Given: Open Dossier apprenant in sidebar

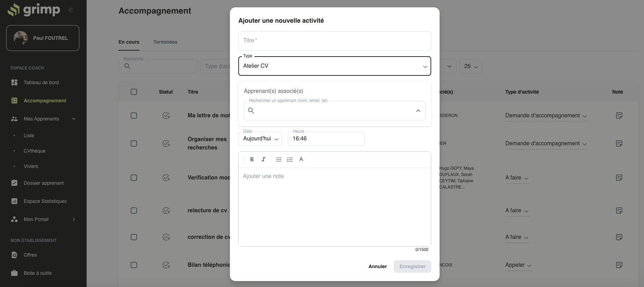Looking at the screenshot, I should pos(44,183).
